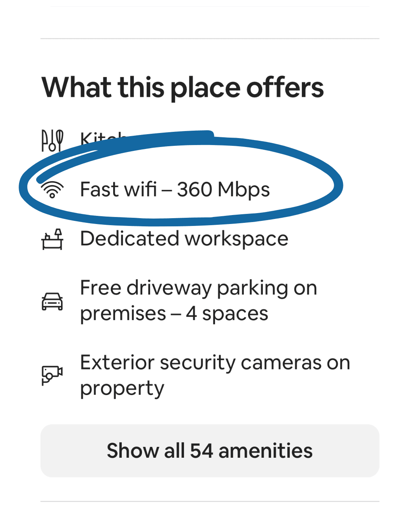Click the car icon beside driveway parking
Screen dimensions: 420x525
tap(52, 301)
